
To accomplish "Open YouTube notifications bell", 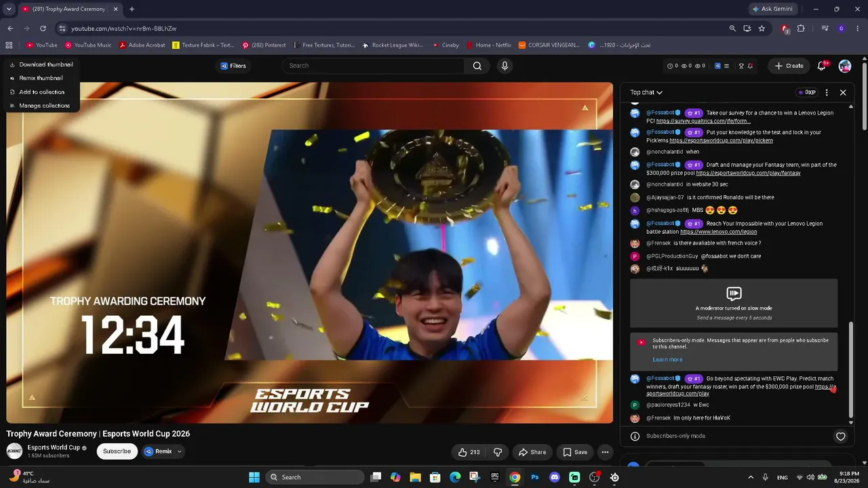I will pos(822,66).
